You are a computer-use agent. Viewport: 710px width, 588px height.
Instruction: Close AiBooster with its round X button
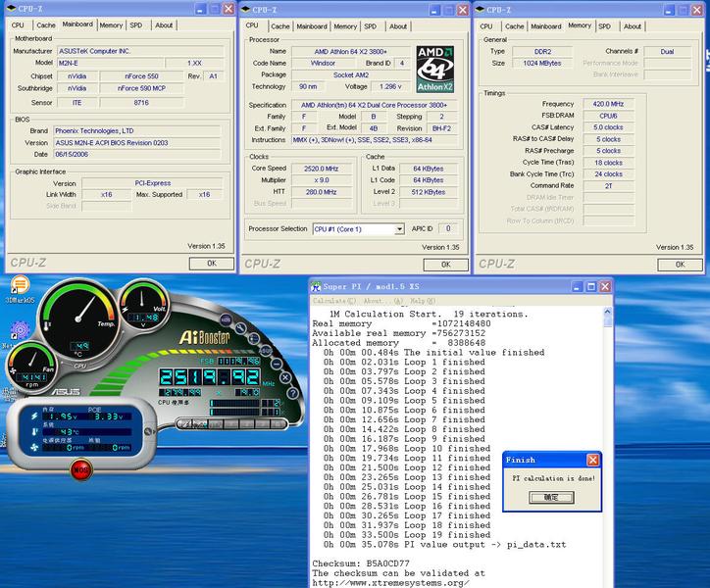284,377
